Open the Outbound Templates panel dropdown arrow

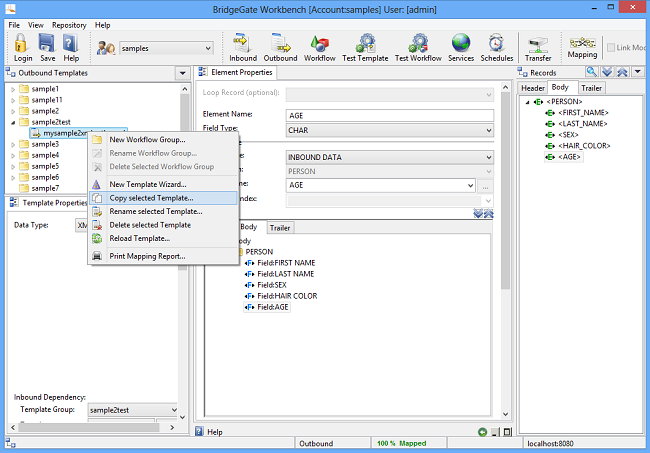[182, 73]
